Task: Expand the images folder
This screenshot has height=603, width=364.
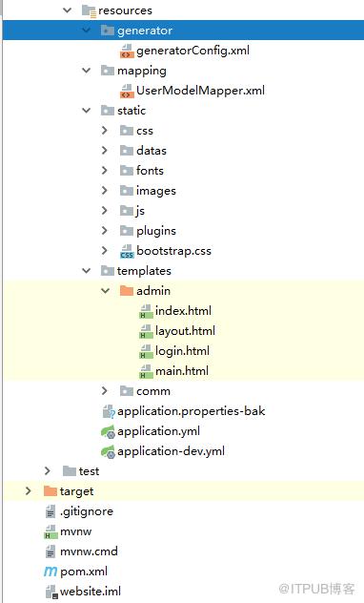Action: [105, 191]
